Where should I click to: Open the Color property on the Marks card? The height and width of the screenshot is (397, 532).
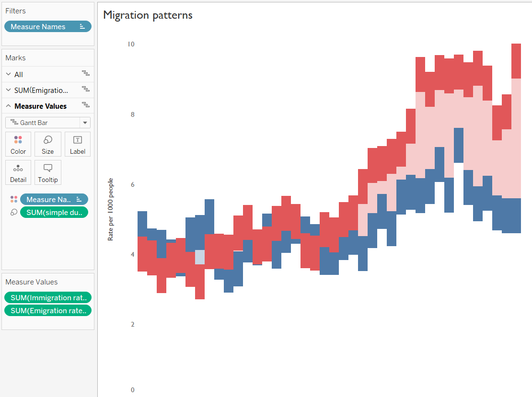18,144
